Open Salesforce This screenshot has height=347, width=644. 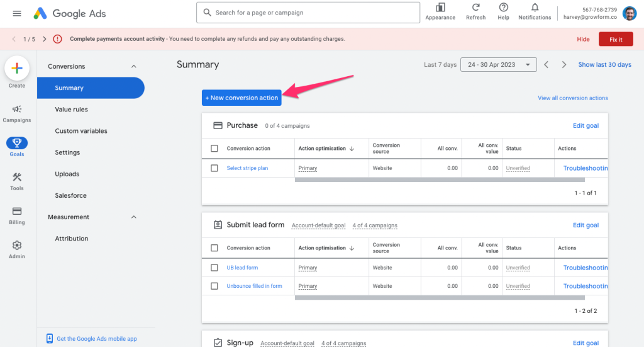pos(70,195)
